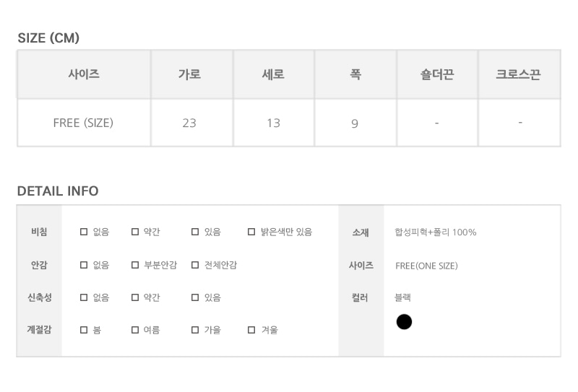Image resolution: width=578 pixels, height=392 pixels.
Task: Check 있음 box in 비침 row
Action: [x=195, y=232]
